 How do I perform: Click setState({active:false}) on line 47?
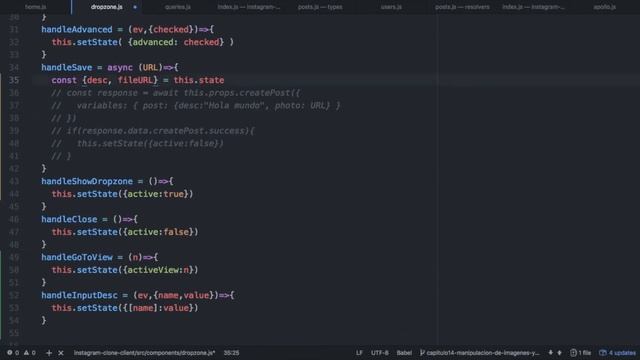[138, 232]
